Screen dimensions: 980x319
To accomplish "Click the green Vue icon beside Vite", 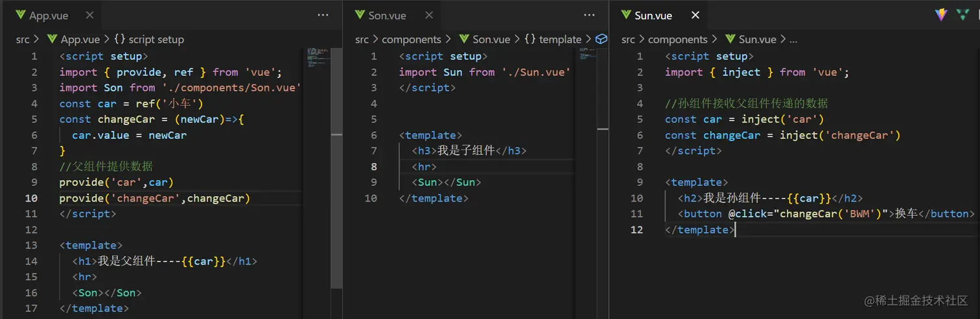I will [x=962, y=15].
